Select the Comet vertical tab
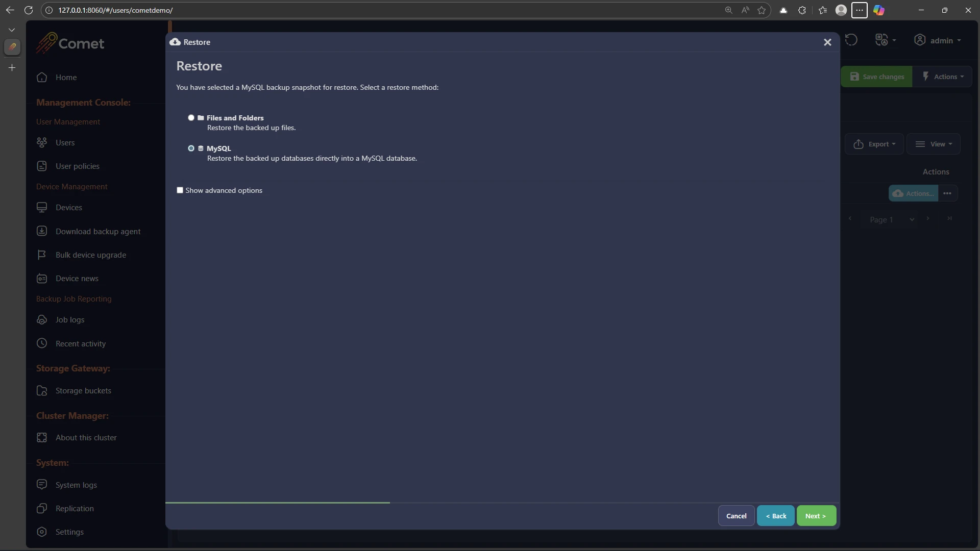Screen dimensions: 980x551 [x=12, y=47]
